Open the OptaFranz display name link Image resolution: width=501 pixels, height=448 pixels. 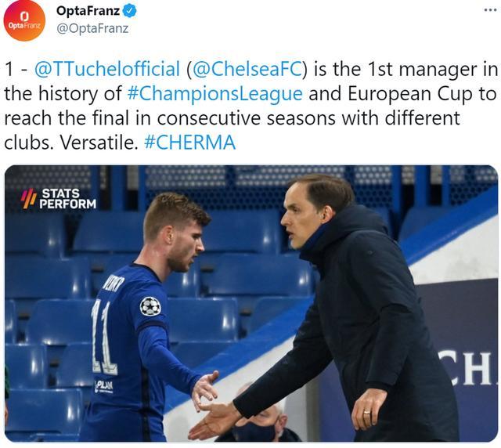point(88,11)
